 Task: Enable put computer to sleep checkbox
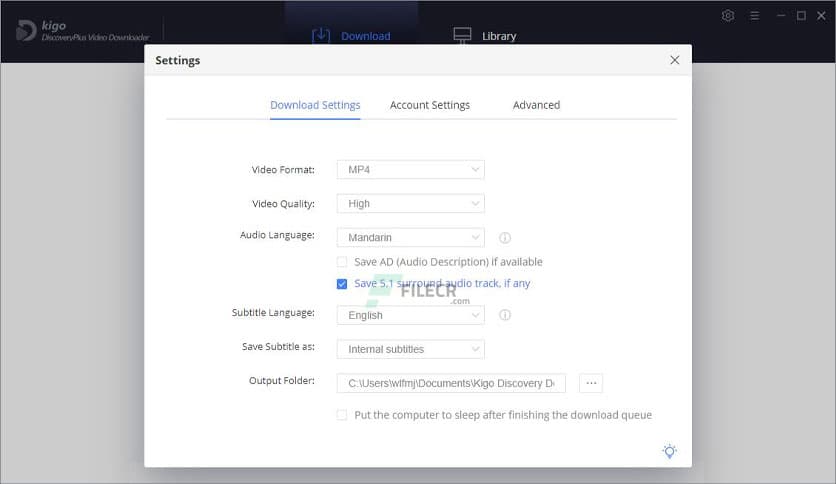(342, 415)
